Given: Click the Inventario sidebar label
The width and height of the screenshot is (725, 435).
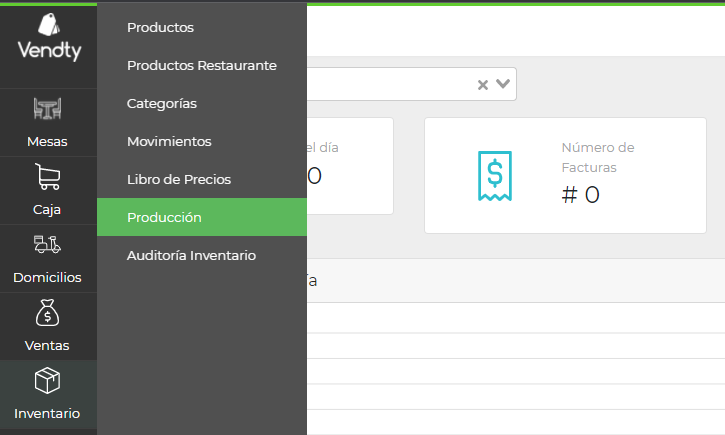Looking at the screenshot, I should click(x=47, y=413).
